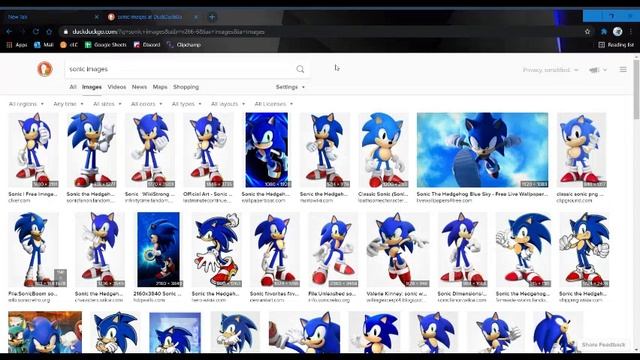640x360 pixels.
Task: Open the Blue Sky Sonic wallpaper thumbnail
Action: coord(482,150)
